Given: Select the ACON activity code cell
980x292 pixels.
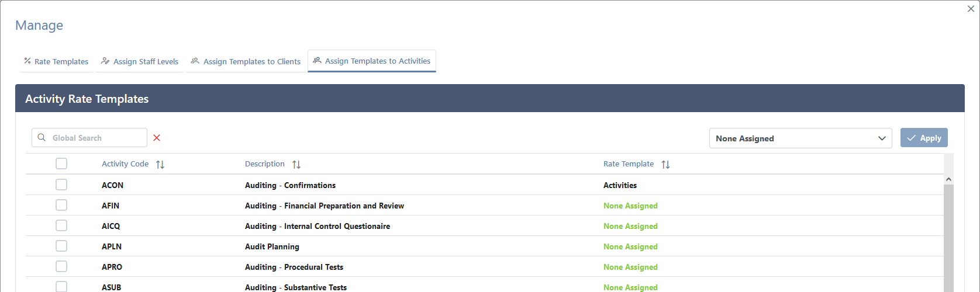Looking at the screenshot, I should tap(112, 185).
